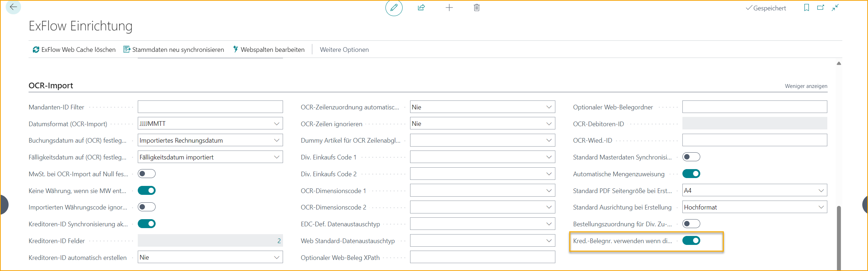Go back with the arrow button
The height and width of the screenshot is (271, 868).
pos(13,7)
